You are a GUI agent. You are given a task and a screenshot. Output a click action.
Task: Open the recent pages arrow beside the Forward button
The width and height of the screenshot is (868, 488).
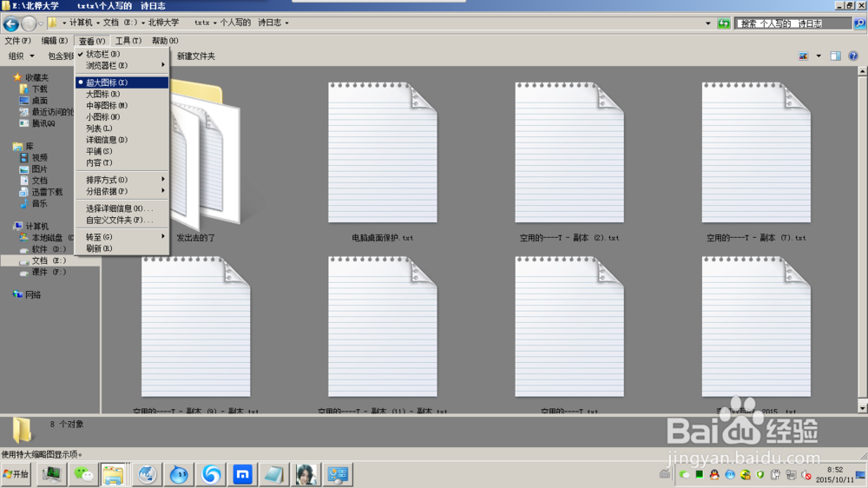41,23
